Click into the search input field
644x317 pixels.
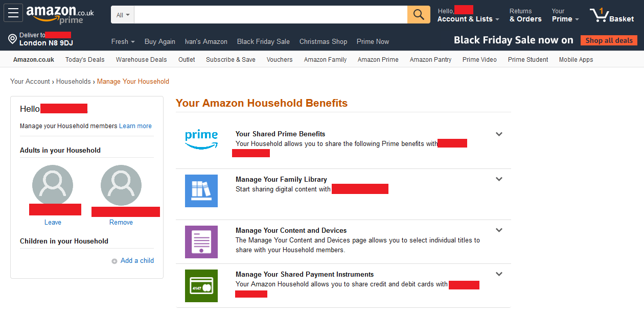point(271,15)
